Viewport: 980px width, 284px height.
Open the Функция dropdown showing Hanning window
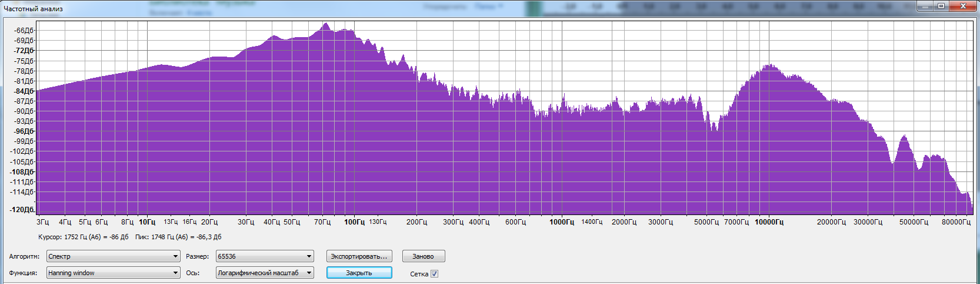click(x=114, y=273)
